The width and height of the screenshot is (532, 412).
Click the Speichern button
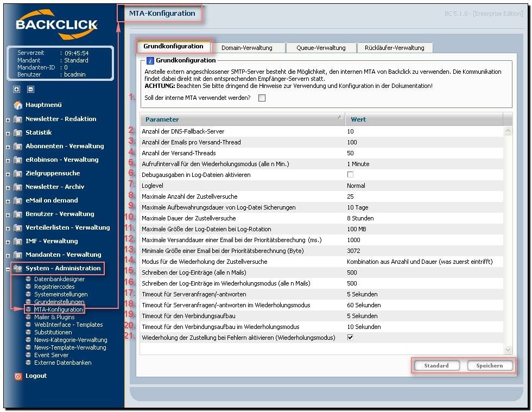(490, 365)
